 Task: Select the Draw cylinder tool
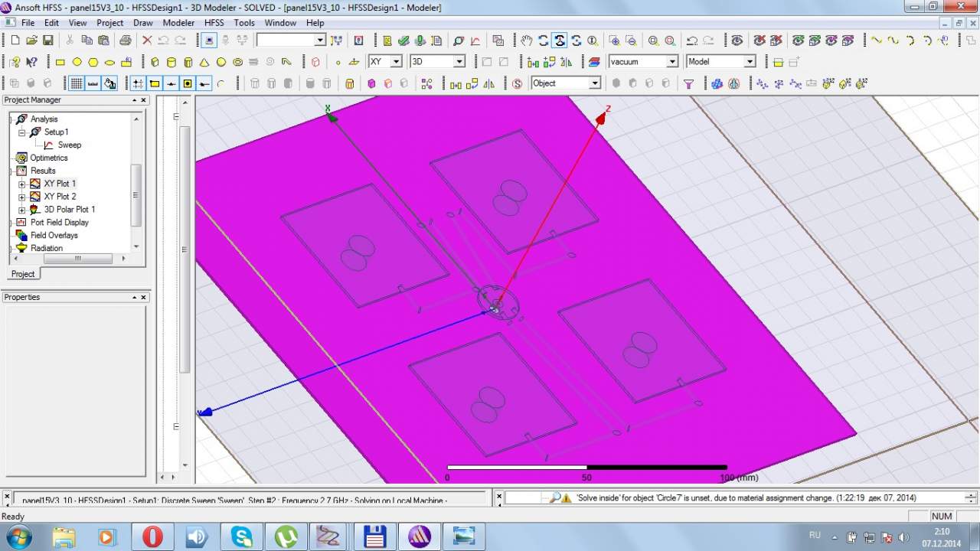coord(171,62)
